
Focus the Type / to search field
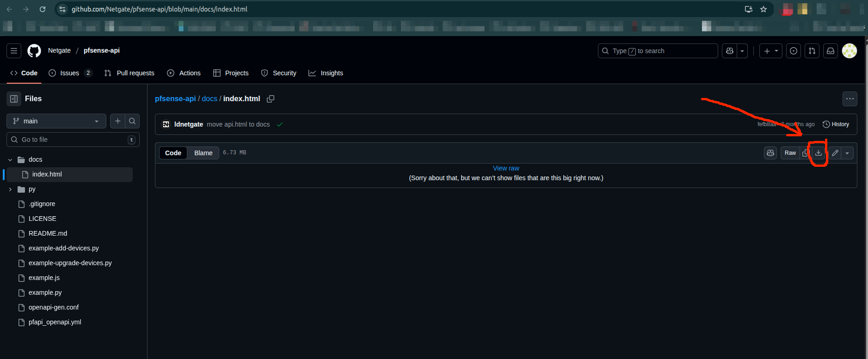[x=658, y=51]
